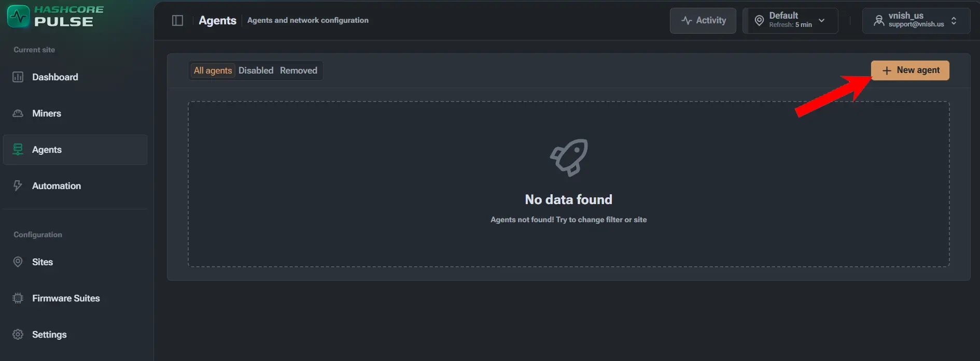Click the "Refresh: 5 min" text
The width and height of the screenshot is (980, 361).
pyautogui.click(x=791, y=25)
